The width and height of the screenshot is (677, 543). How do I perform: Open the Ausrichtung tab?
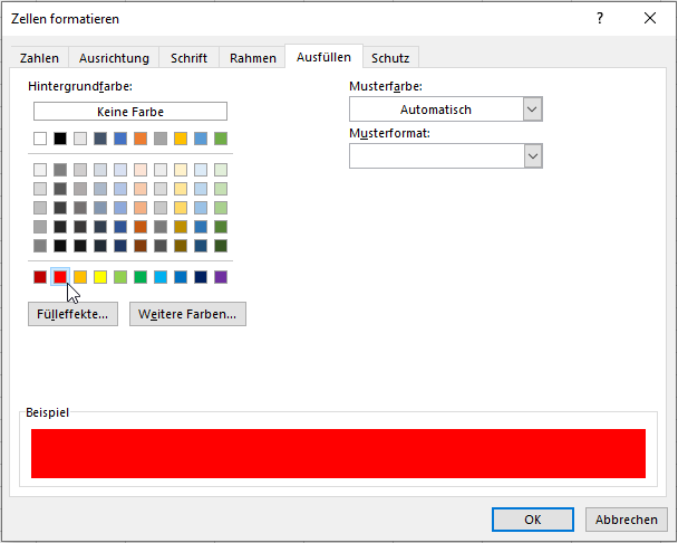tap(114, 58)
